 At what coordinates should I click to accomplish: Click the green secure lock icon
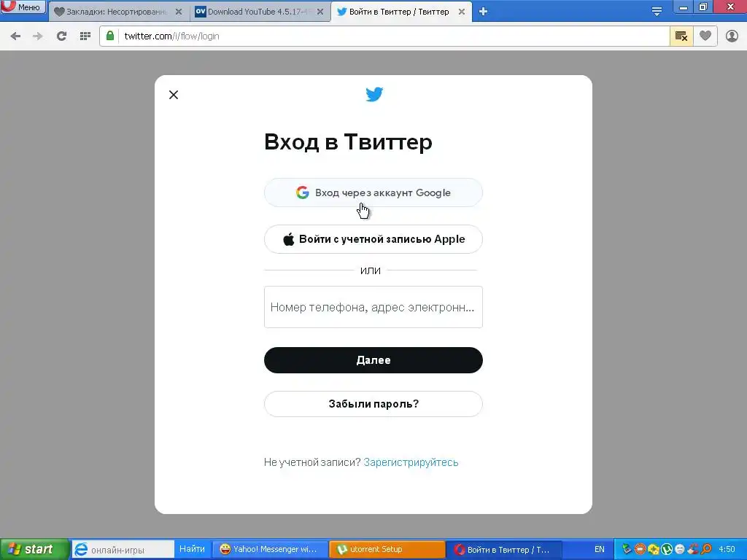(x=110, y=36)
